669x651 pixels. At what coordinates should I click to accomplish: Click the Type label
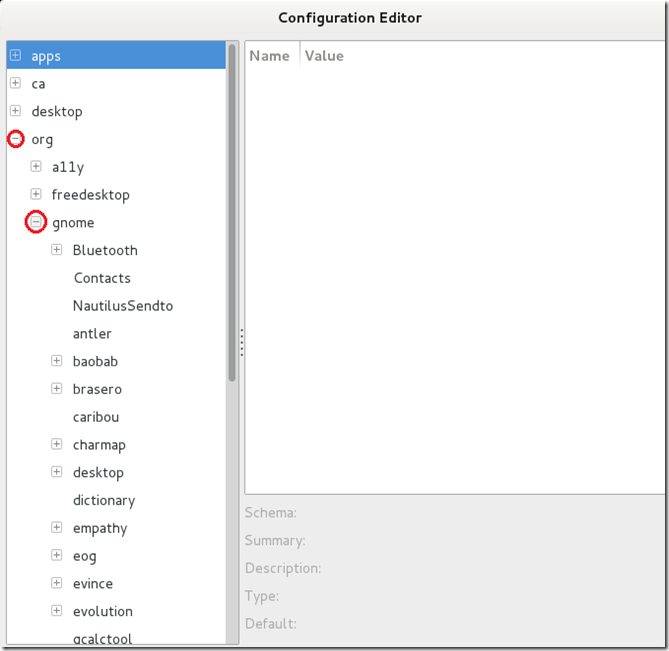[262, 596]
